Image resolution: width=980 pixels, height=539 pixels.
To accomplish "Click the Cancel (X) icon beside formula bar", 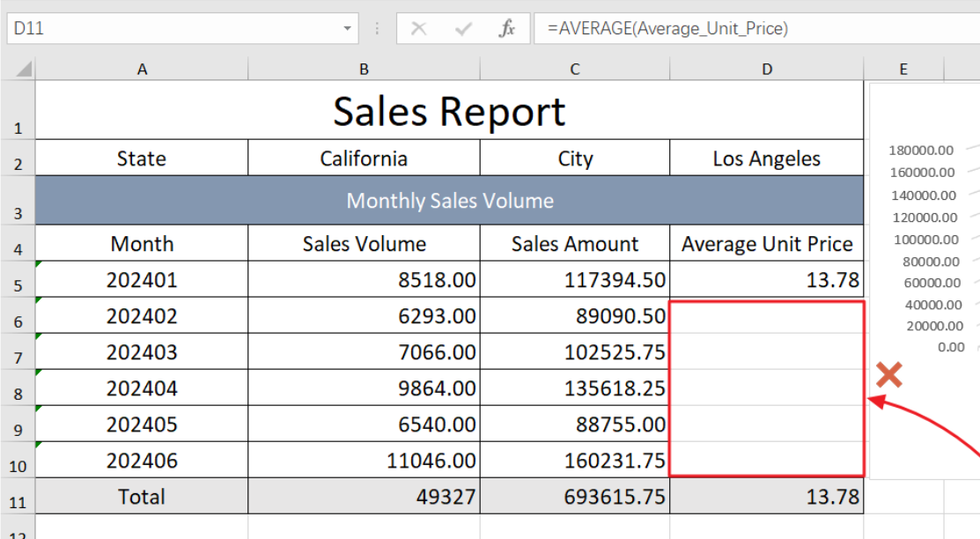I will (x=418, y=27).
